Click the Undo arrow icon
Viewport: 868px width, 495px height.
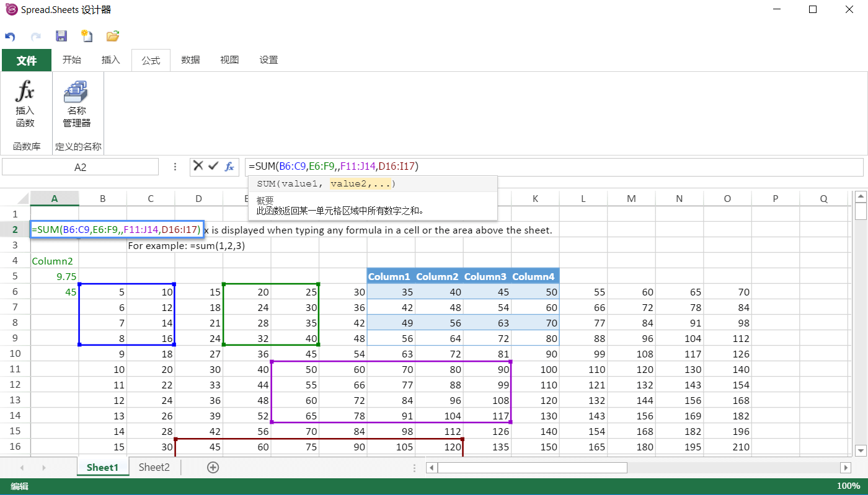11,36
